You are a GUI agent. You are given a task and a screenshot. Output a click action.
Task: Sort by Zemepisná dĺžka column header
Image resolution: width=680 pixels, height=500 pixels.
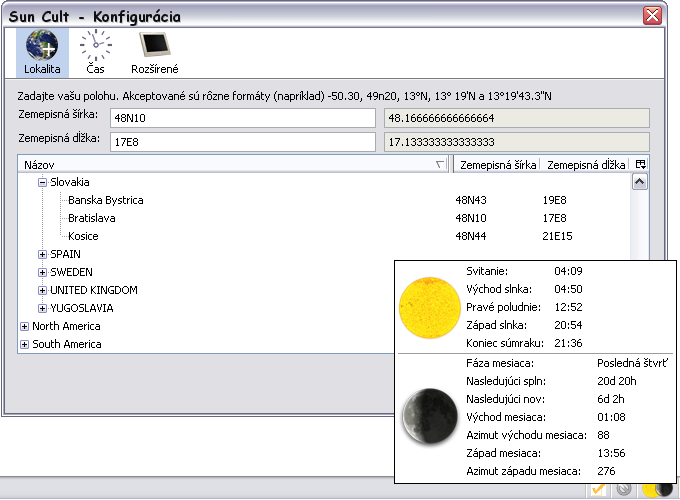click(x=586, y=165)
